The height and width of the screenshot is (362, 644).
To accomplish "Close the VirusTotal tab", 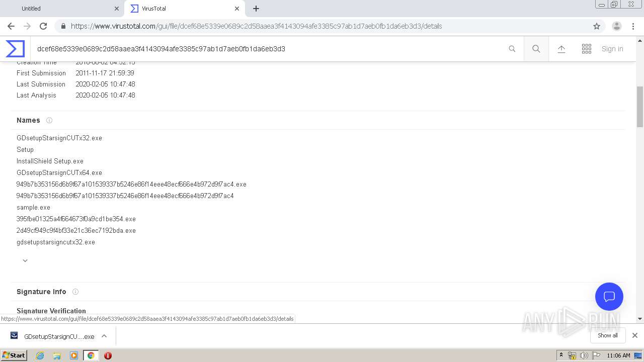I will [237, 9].
